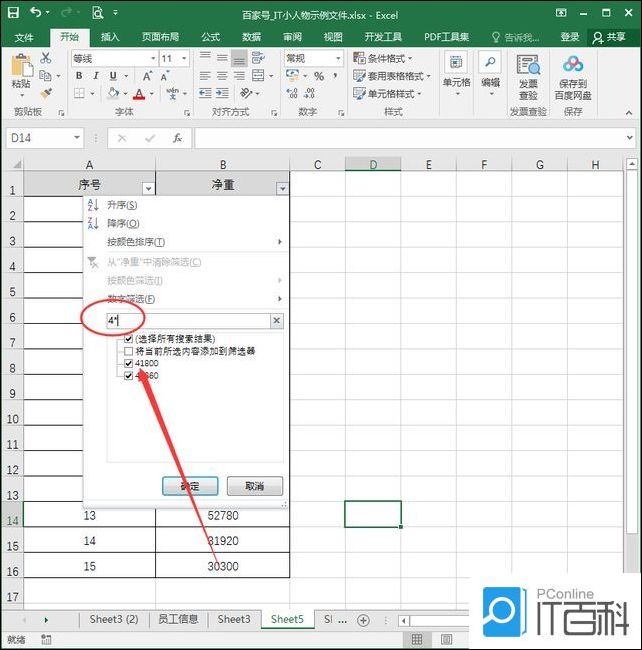Open Print Preview quick access icon
Screen dimensions: 642x650
pos(97,13)
